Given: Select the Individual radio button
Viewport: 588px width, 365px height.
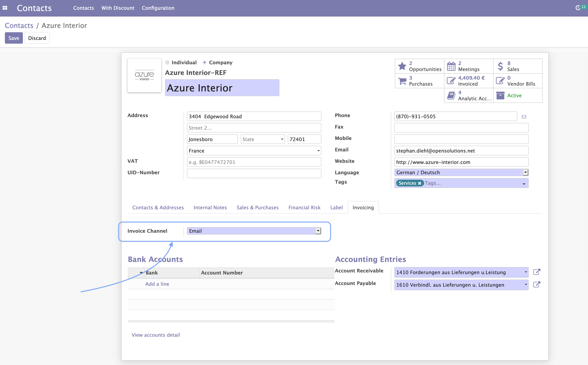Looking at the screenshot, I should [x=167, y=63].
